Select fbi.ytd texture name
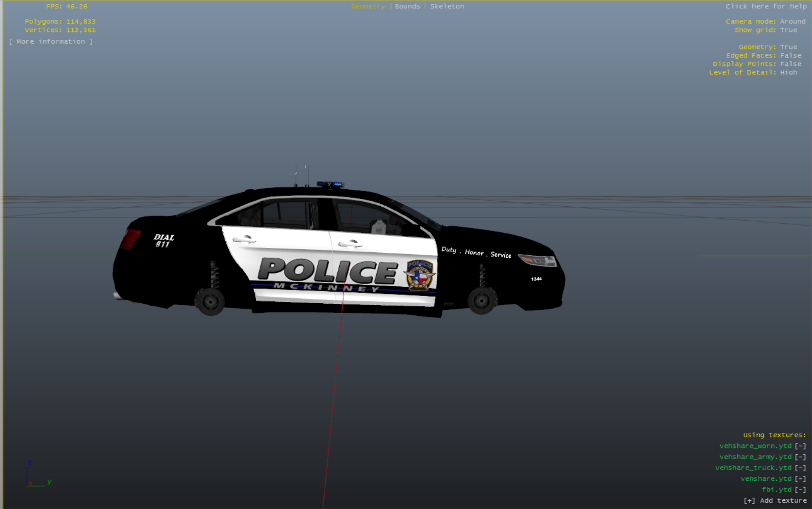The height and width of the screenshot is (509, 812). [x=777, y=490]
